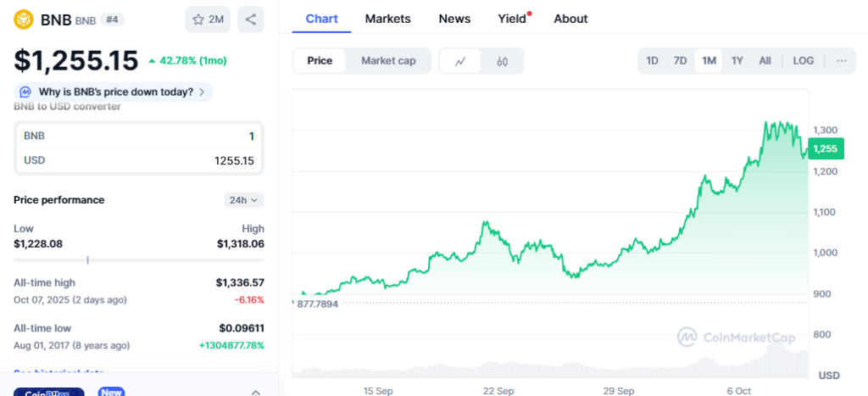Click the BNB amount input field
This screenshot has width=868, height=396.
pos(139,136)
